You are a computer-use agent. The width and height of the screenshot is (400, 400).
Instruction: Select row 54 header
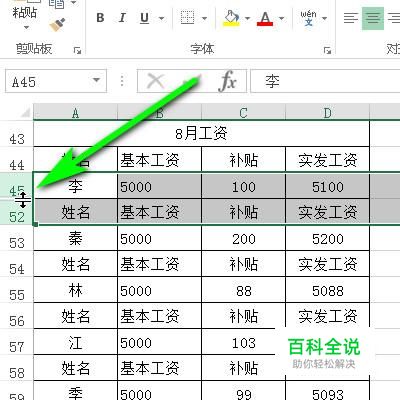(x=17, y=264)
